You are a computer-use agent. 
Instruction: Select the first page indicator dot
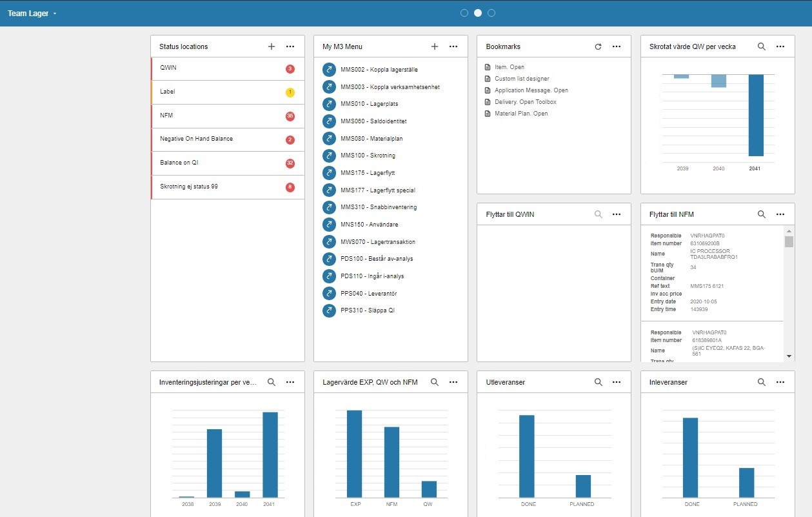pos(464,13)
